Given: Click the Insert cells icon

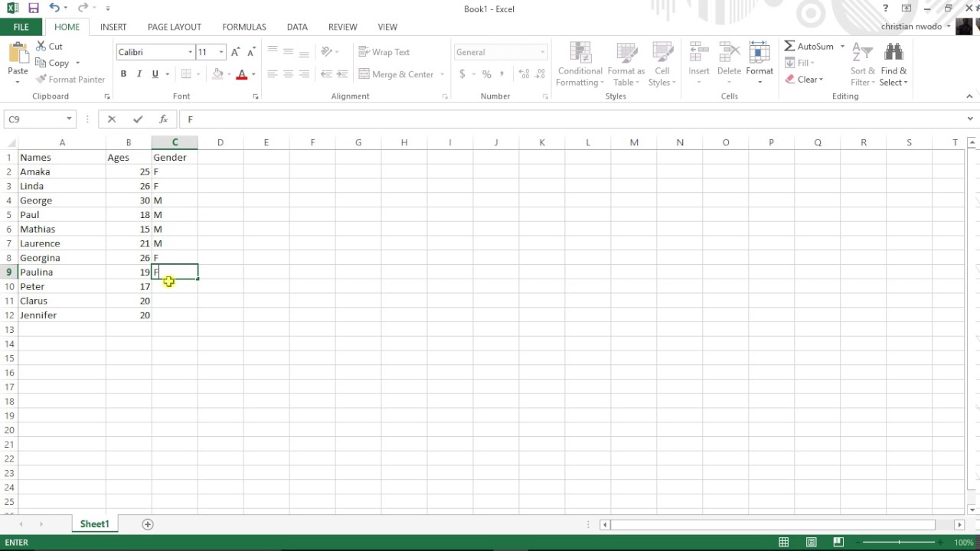Looking at the screenshot, I should 698,53.
